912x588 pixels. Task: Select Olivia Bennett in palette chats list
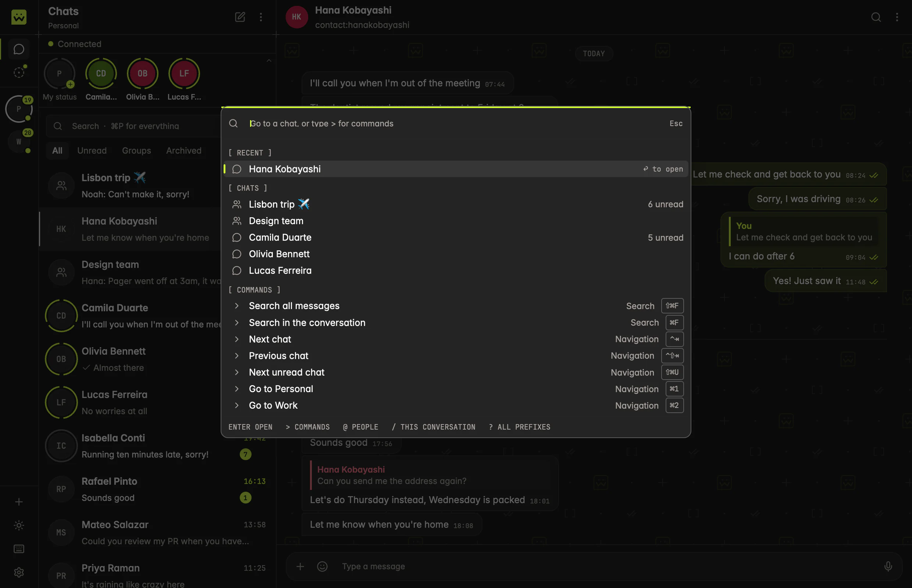click(455, 254)
